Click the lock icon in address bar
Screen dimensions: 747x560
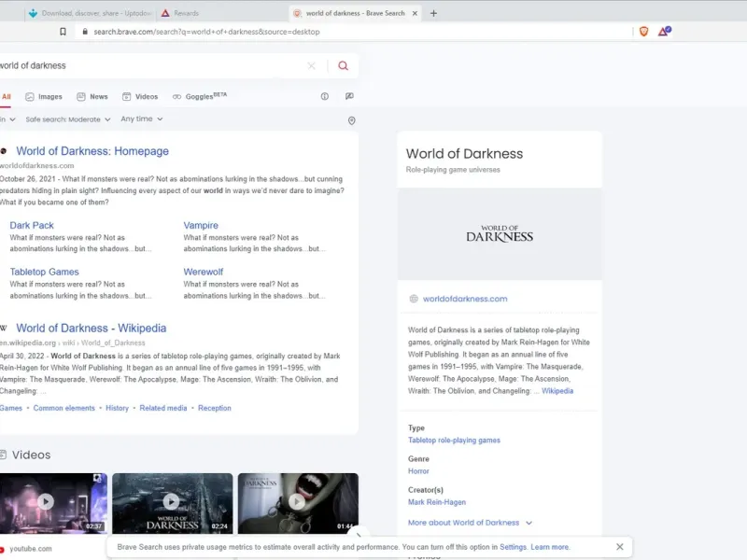(x=85, y=32)
